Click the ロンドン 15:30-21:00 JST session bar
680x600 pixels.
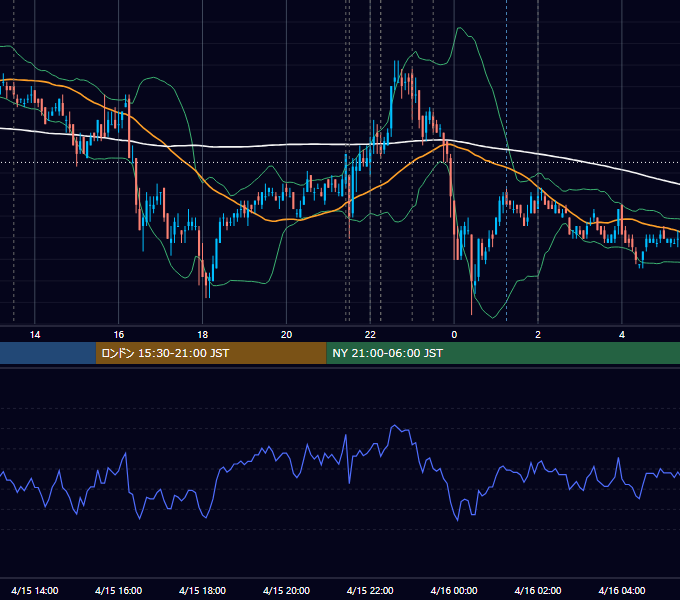[211, 353]
